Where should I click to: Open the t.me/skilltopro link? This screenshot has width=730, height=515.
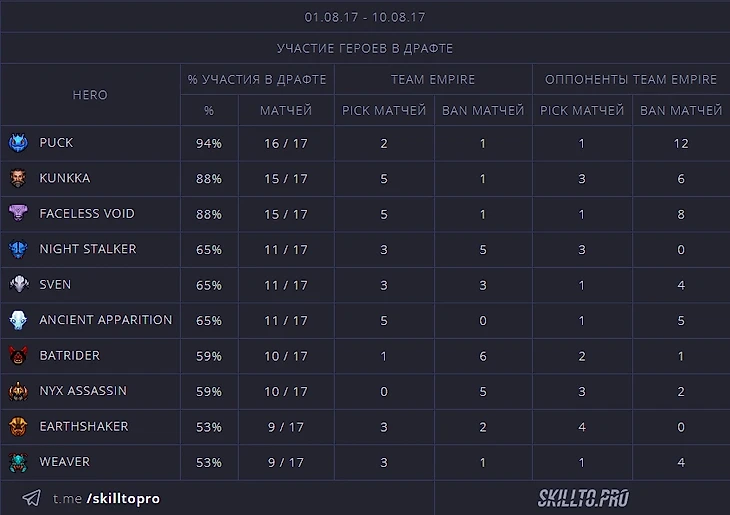tap(106, 498)
